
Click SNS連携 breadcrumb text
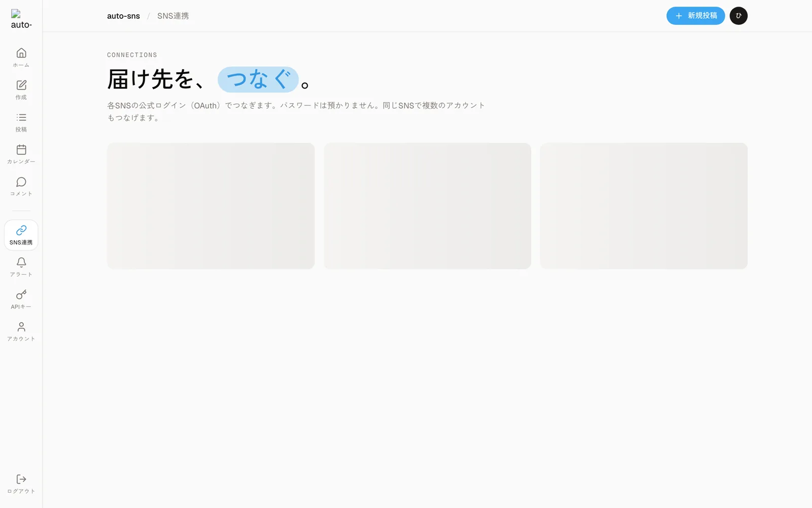[x=173, y=16]
